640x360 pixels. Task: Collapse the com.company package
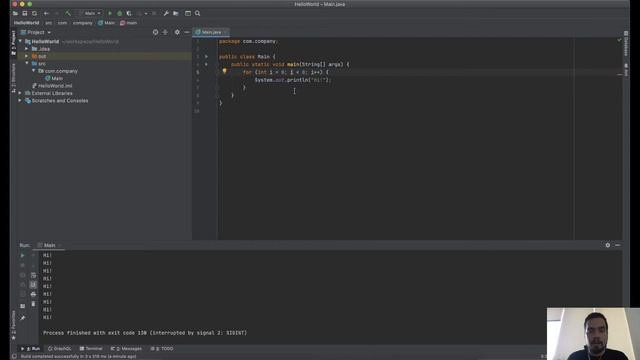pos(34,71)
